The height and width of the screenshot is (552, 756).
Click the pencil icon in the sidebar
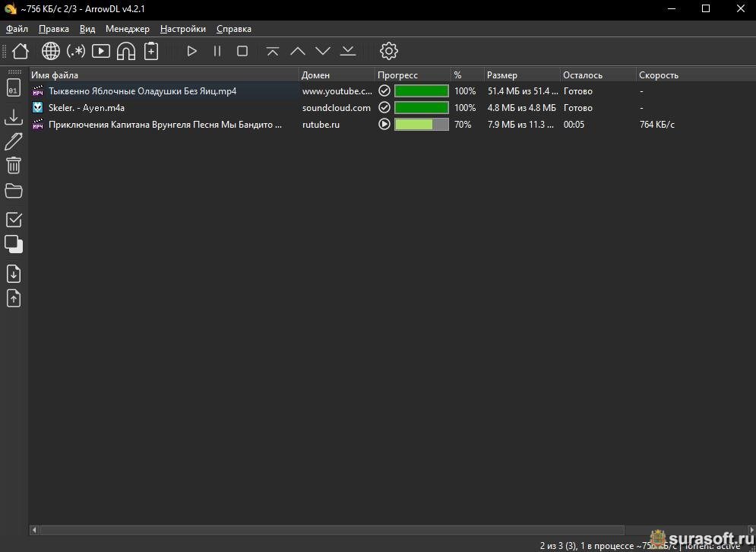click(14, 141)
